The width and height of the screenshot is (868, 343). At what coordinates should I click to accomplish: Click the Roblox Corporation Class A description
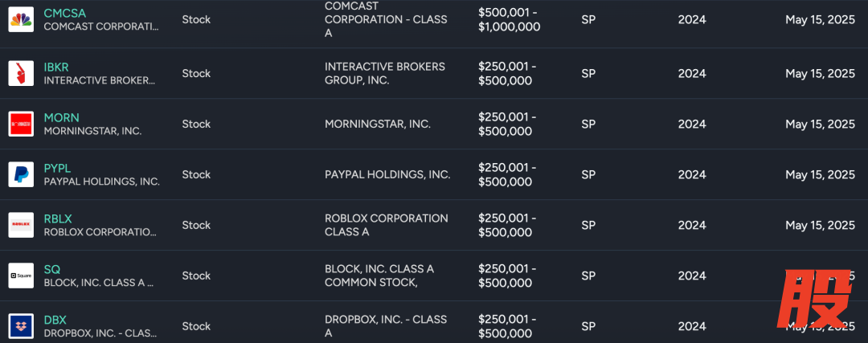point(387,225)
